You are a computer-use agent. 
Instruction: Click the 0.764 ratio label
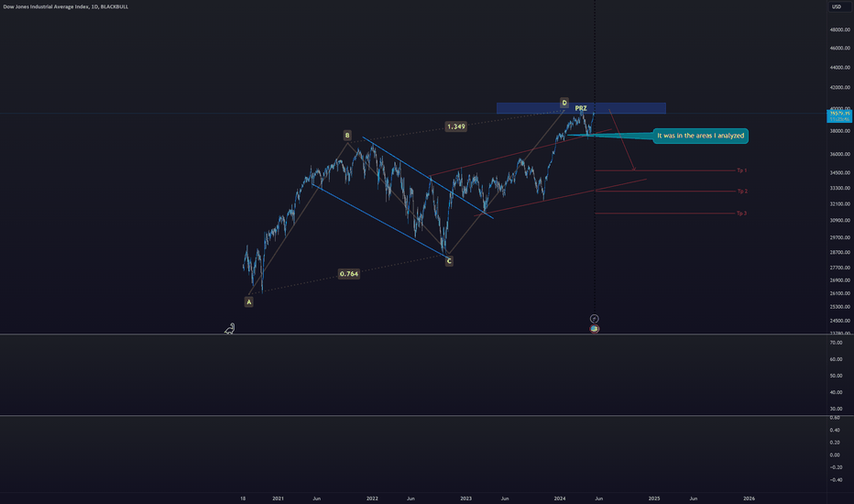[x=348, y=273]
